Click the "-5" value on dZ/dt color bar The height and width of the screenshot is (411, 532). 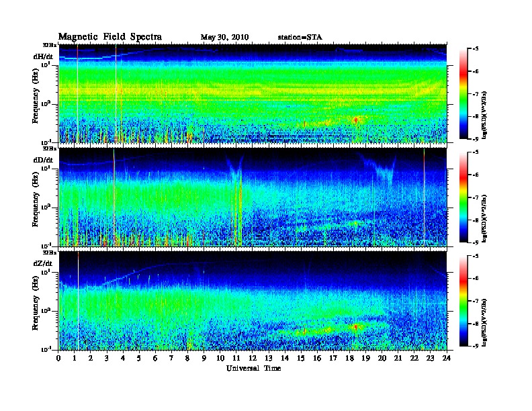(476, 256)
